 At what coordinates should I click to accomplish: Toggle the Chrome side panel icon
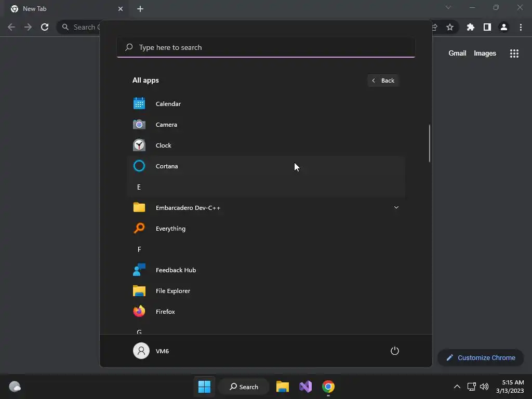click(x=487, y=27)
